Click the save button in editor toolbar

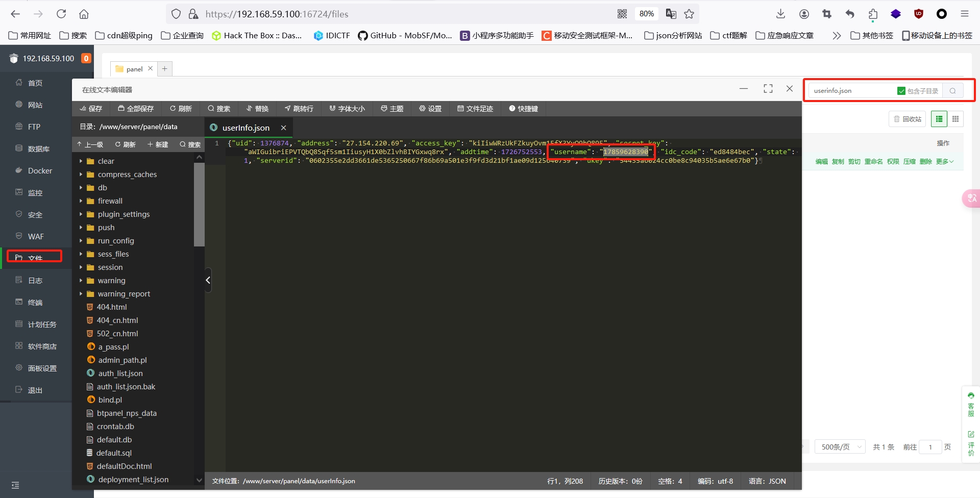pos(91,109)
